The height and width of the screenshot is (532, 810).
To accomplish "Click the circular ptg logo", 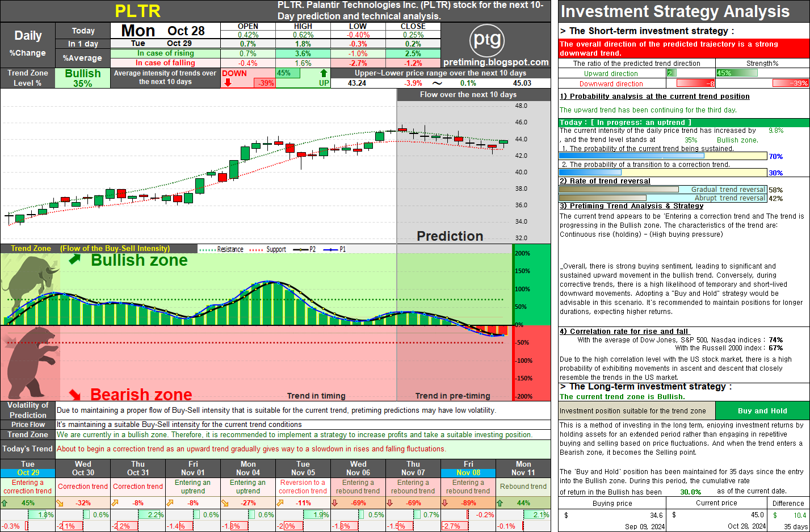I will pos(487,40).
